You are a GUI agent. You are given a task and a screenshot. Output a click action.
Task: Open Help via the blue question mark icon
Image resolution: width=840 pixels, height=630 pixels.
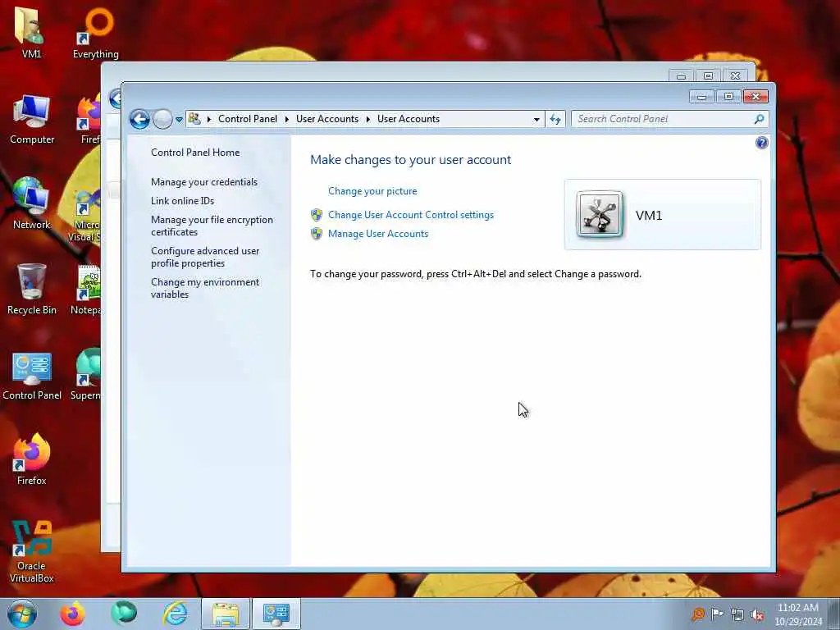[x=761, y=143]
